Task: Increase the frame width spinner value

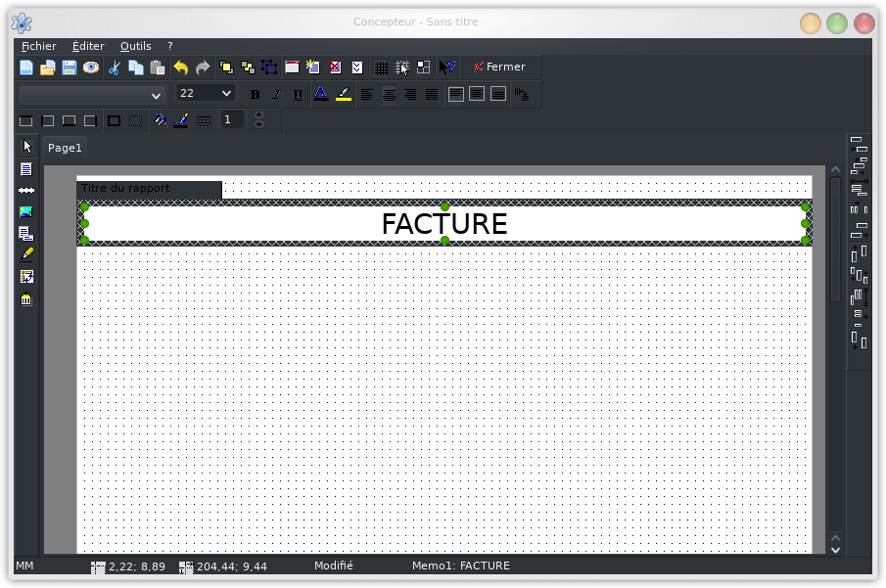Action: pos(259,114)
